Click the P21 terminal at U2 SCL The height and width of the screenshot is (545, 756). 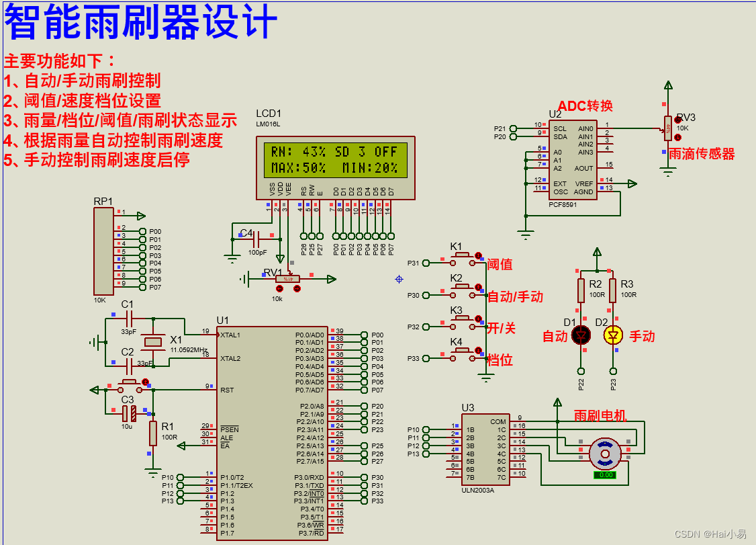[x=513, y=128]
